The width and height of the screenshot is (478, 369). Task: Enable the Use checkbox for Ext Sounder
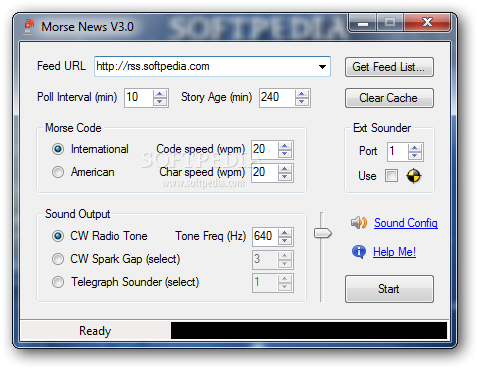pos(391,175)
